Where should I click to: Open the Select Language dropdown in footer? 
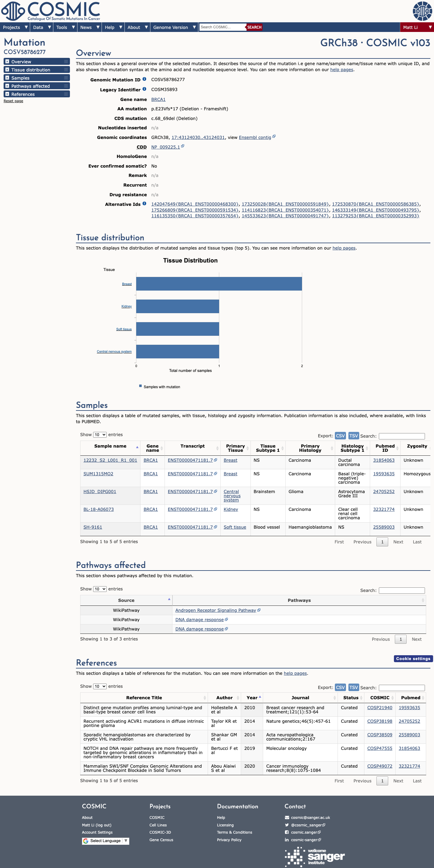[x=105, y=841]
